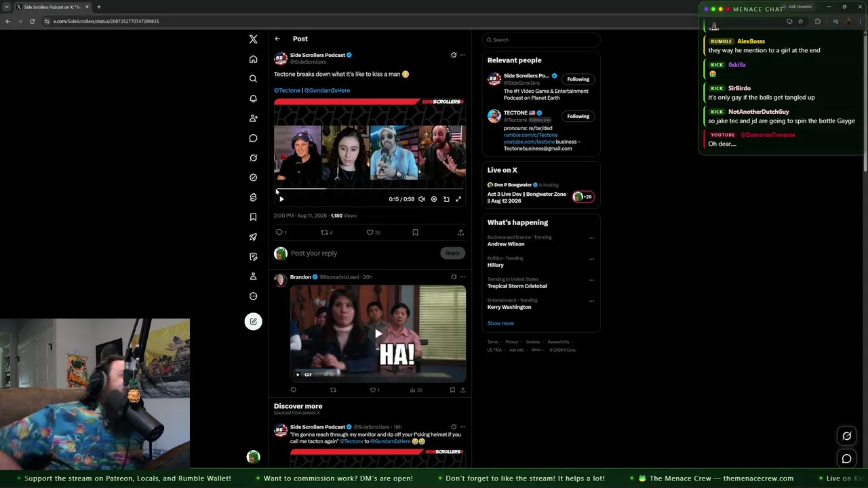Viewport: 868px width, 488px height.
Task: Play the Side Scrollers video
Action: coord(281,199)
